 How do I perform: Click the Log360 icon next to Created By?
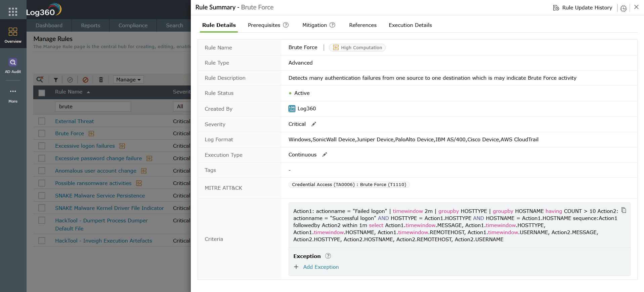[292, 109]
